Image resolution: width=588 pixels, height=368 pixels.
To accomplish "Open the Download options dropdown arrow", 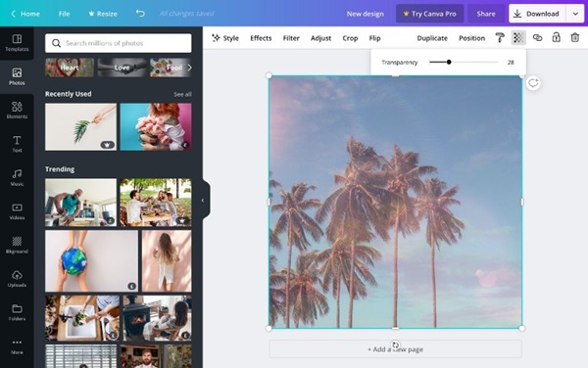I will coord(575,14).
